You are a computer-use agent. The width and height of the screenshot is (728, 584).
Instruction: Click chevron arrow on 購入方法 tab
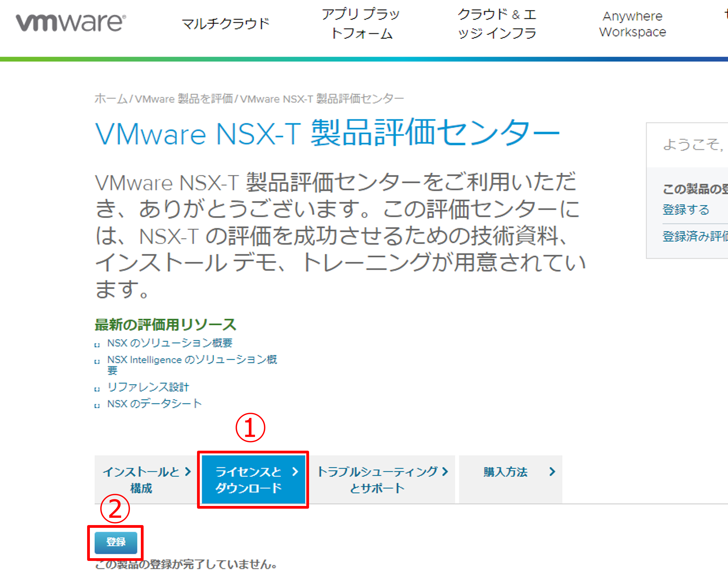pyautogui.click(x=552, y=472)
